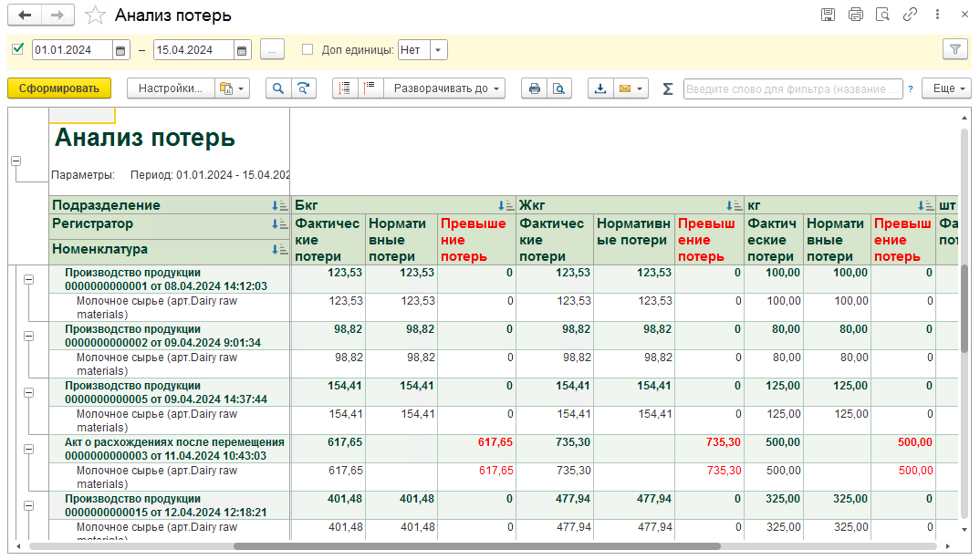980x560 pixels.
Task: Expand the Разворачивать до dropdown
Action: (x=444, y=88)
